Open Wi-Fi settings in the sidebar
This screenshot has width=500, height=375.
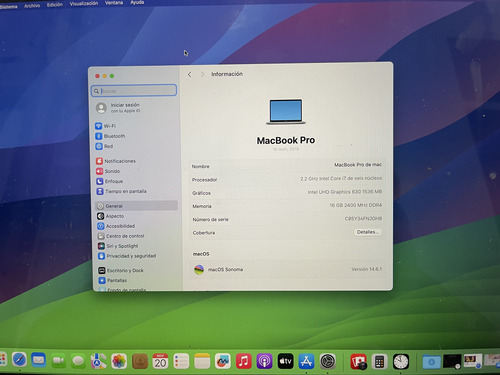[106, 126]
